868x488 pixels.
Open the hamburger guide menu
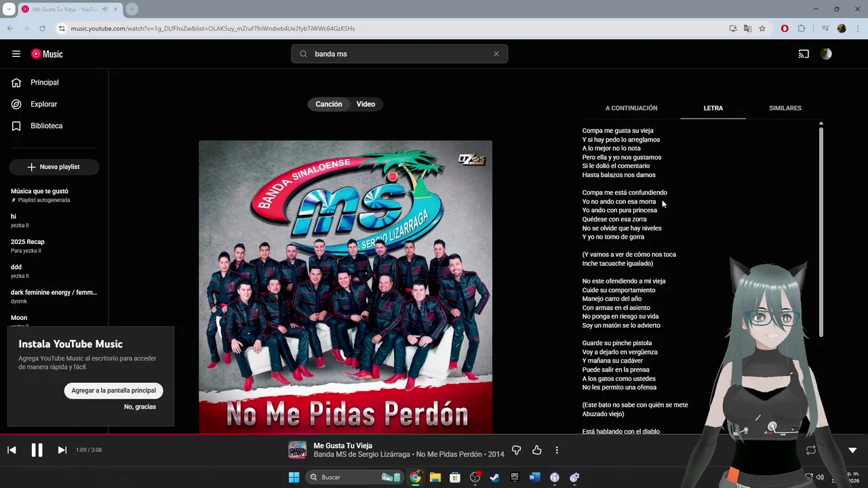[x=16, y=54]
